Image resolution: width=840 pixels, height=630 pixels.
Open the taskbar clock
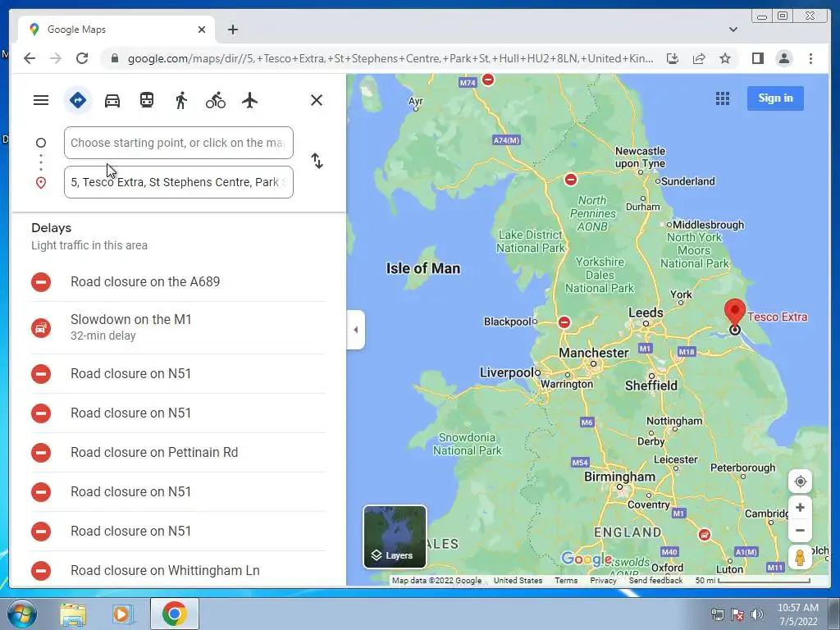click(x=797, y=614)
